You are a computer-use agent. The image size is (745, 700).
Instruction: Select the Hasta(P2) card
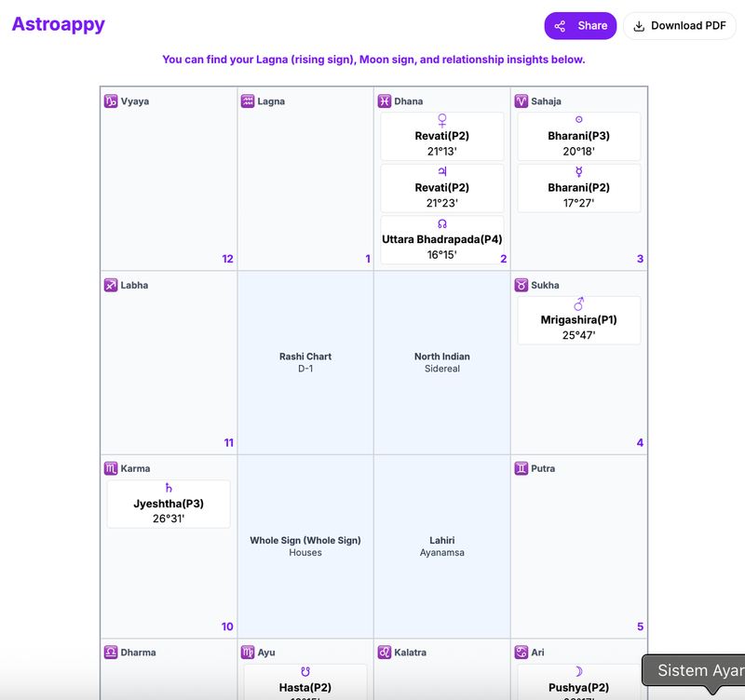pos(305,682)
